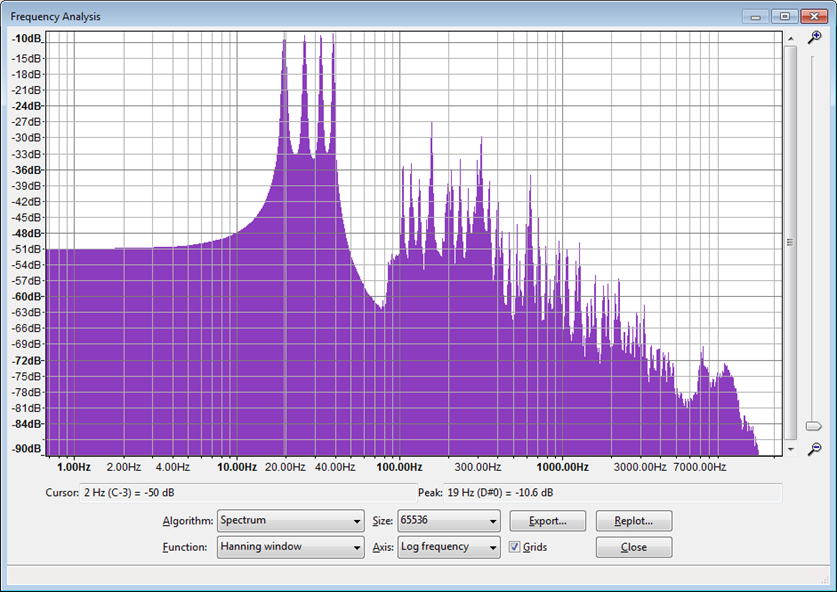Click the 1.00Hz frequency label
The image size is (837, 592).
click(74, 467)
